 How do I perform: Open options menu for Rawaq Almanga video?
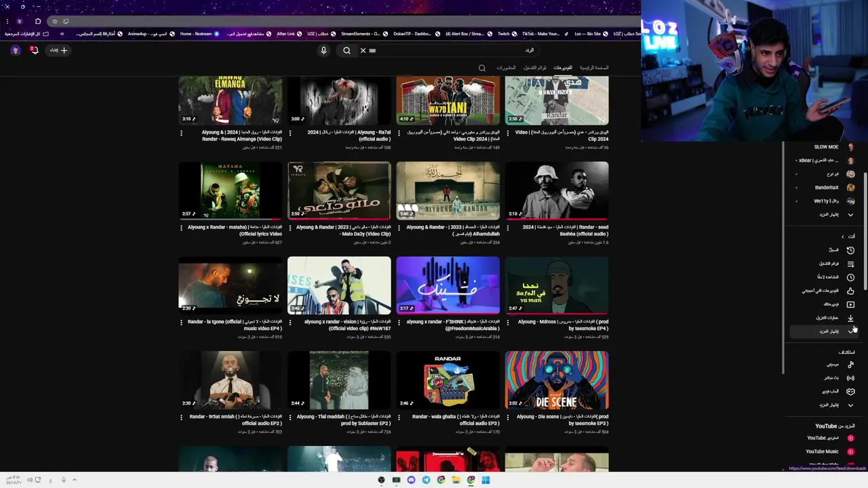coord(181,133)
